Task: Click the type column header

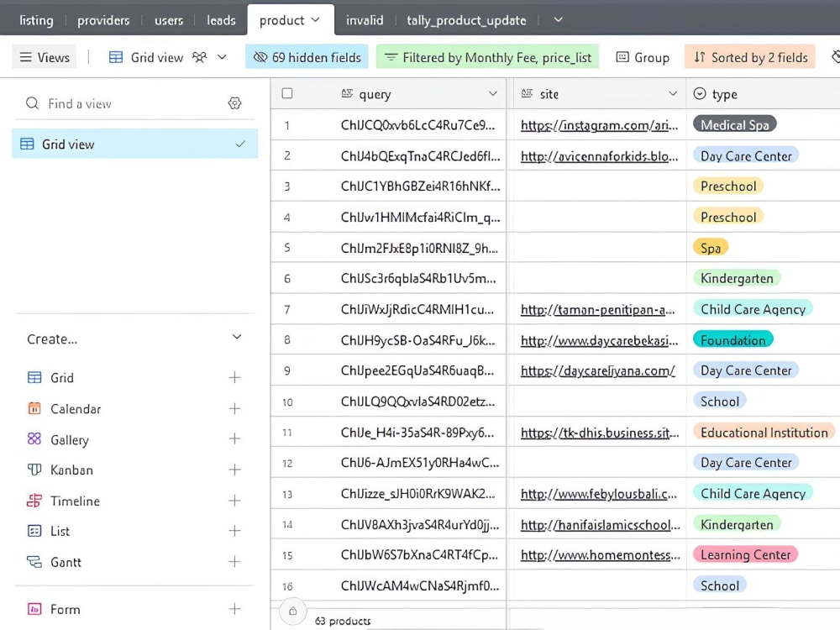Action: (764, 94)
